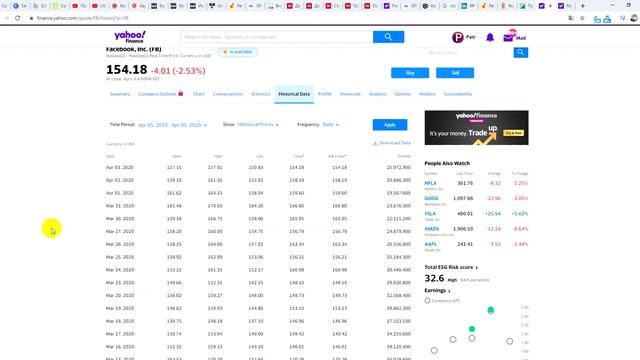Click the Buy button
Image resolution: width=640 pixels, height=360 pixels.
click(410, 73)
